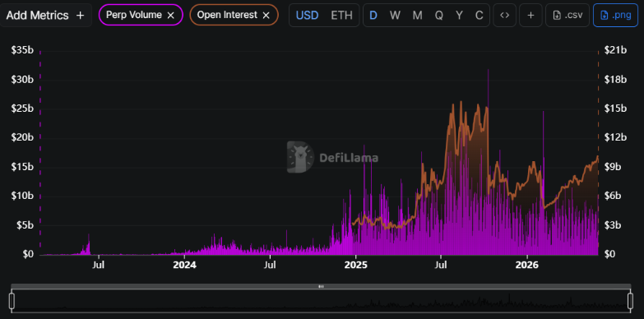
Task: Click the 2024 x-axis label
Action: pyautogui.click(x=184, y=265)
